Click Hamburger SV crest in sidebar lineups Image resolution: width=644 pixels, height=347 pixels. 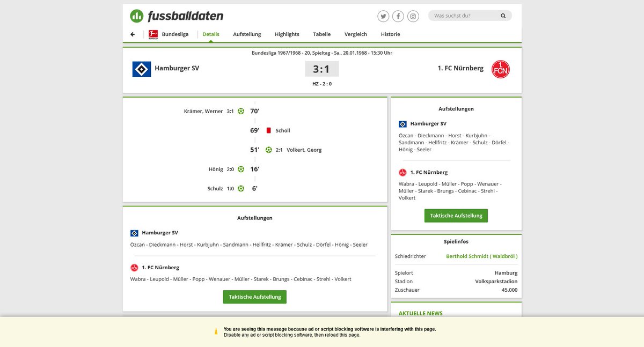(402, 124)
